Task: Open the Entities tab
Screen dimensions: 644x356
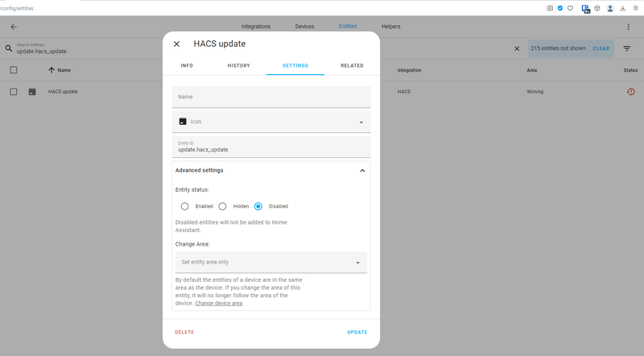Action: 348,26
